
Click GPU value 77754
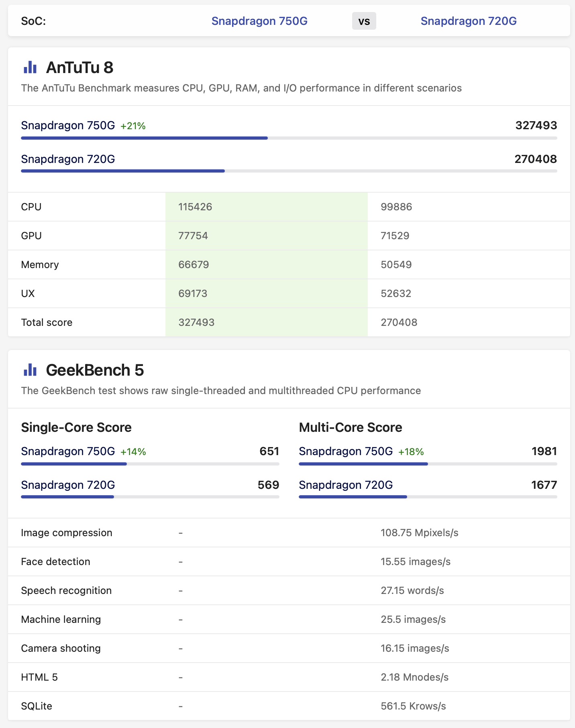tap(193, 236)
